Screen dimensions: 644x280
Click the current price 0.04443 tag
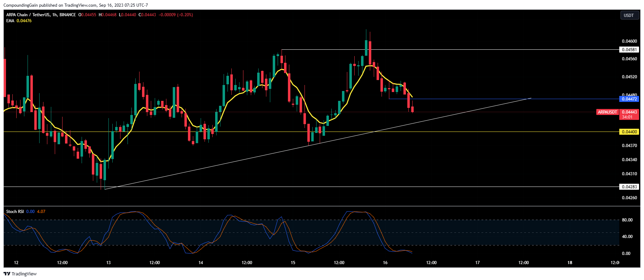(x=629, y=112)
